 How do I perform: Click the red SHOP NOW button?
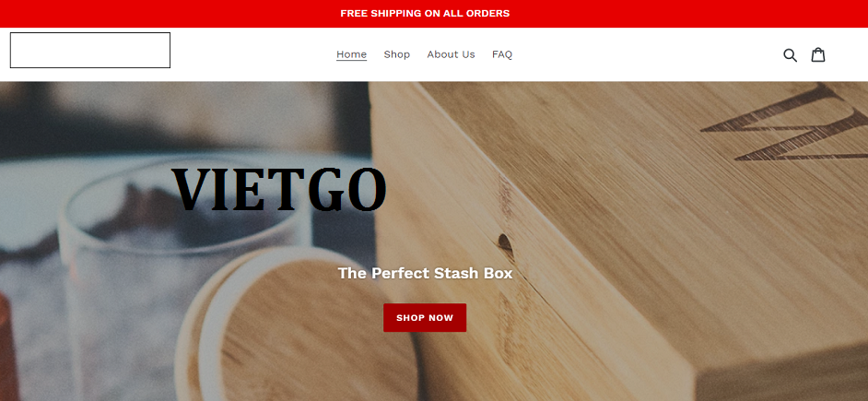point(425,317)
